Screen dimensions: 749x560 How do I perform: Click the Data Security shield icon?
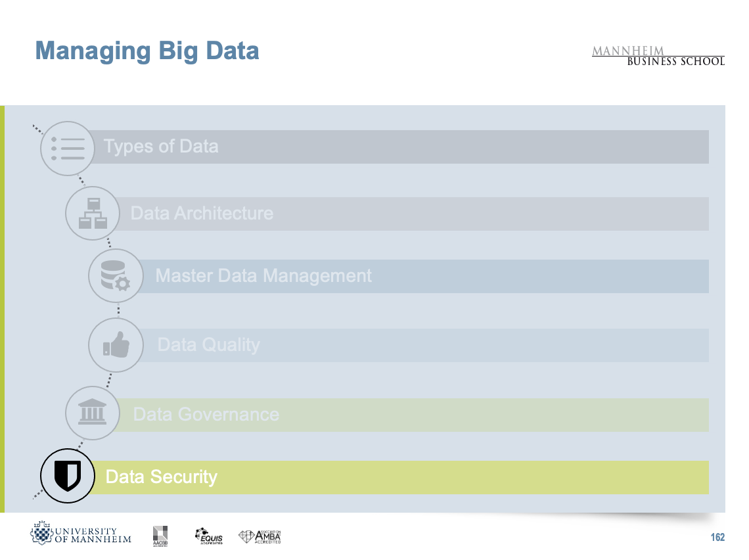[x=68, y=476]
